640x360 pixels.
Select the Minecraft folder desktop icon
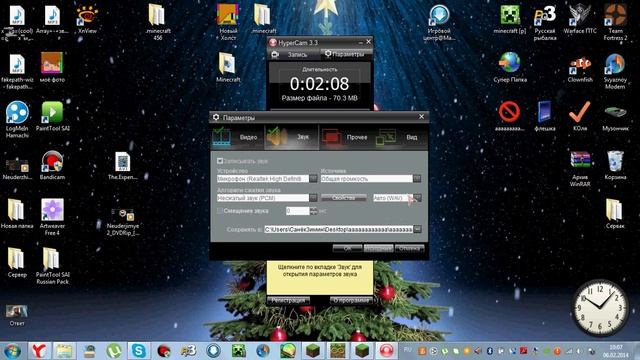point(228,68)
